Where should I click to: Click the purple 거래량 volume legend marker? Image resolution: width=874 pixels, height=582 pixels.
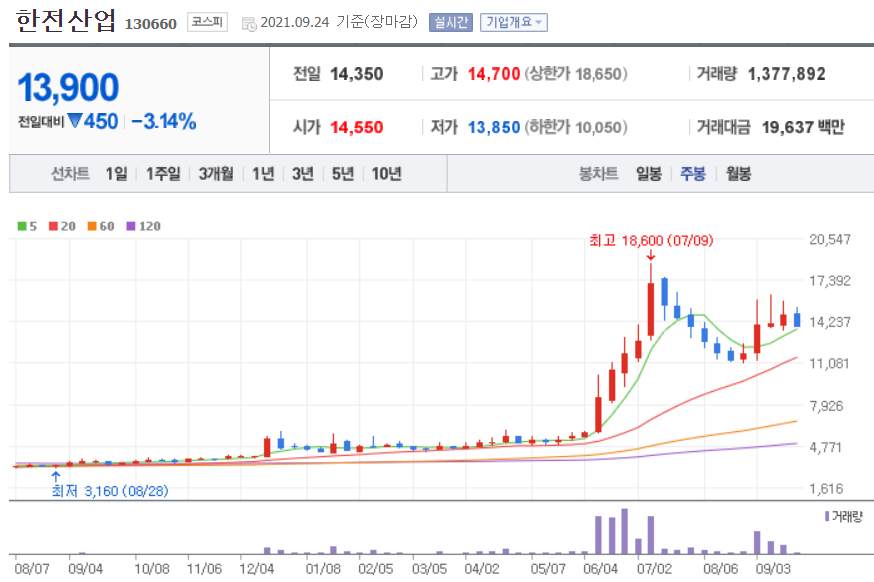pos(827,516)
